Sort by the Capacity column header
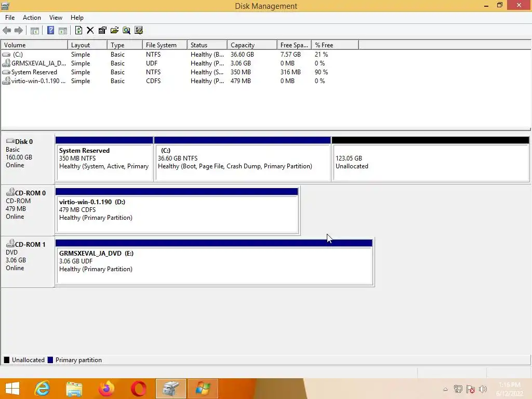 point(252,45)
